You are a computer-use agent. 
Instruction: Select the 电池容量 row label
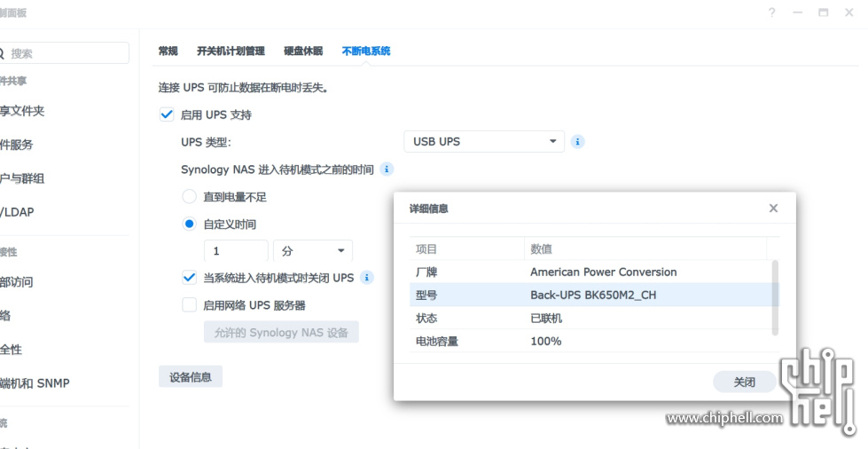pyautogui.click(x=437, y=342)
